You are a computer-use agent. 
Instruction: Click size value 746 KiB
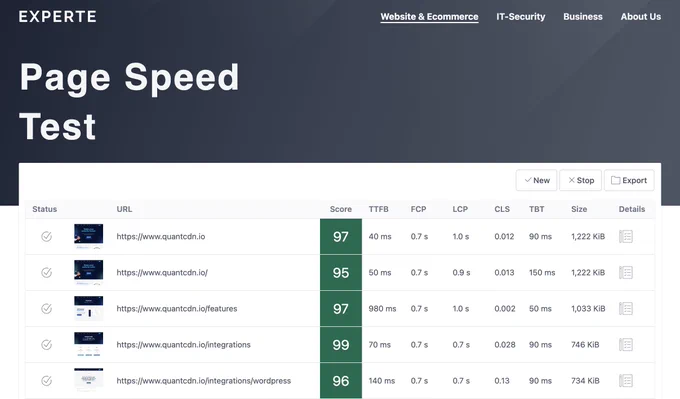pos(585,344)
